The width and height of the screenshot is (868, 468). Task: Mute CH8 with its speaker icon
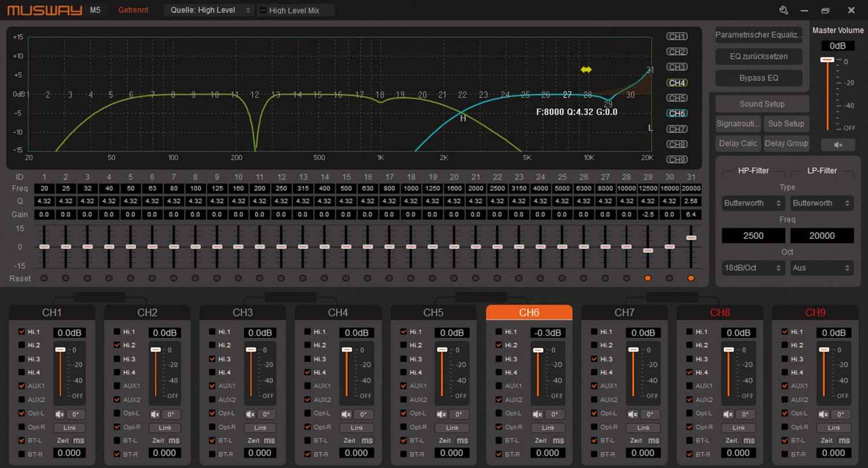[729, 415]
